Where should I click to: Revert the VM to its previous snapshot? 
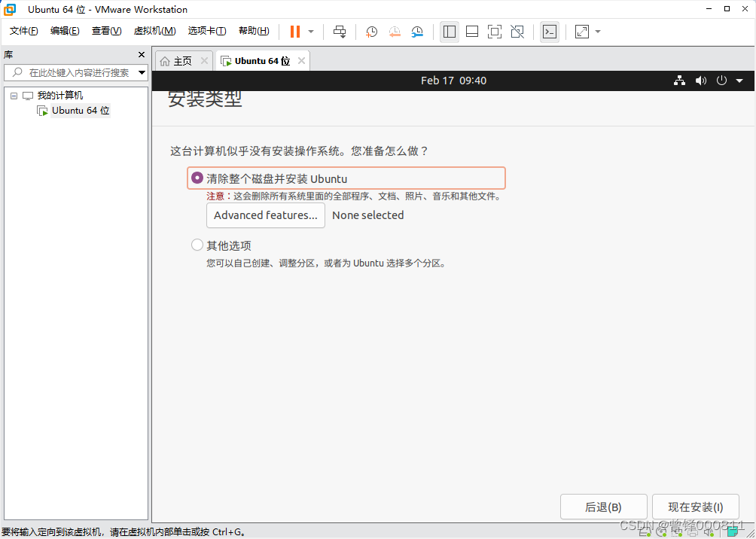[395, 32]
